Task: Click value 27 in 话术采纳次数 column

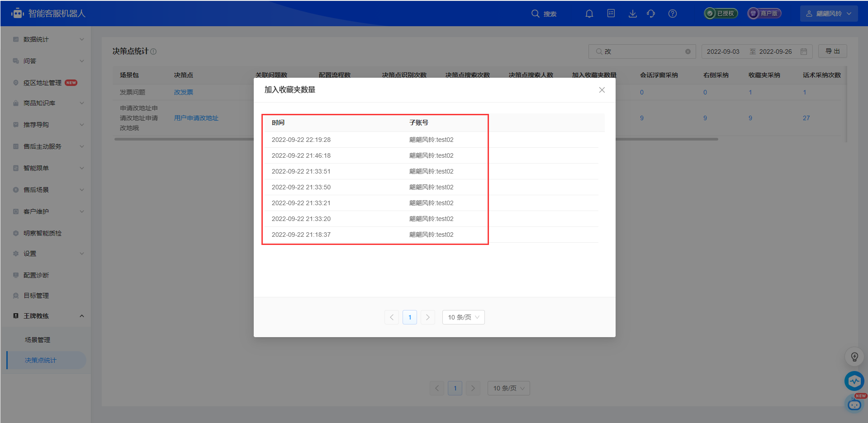Action: pyautogui.click(x=806, y=118)
